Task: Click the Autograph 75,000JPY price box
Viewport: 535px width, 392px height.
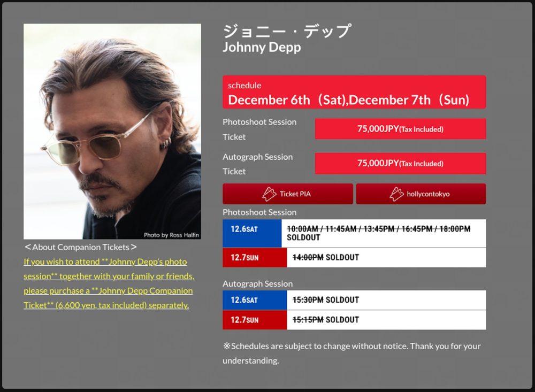Action: pos(400,164)
